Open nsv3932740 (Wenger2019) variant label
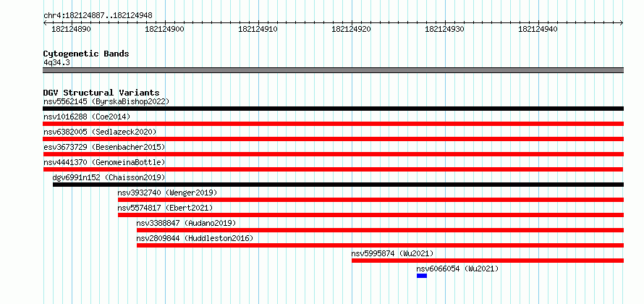The height and width of the screenshot is (304, 644). pos(167,193)
